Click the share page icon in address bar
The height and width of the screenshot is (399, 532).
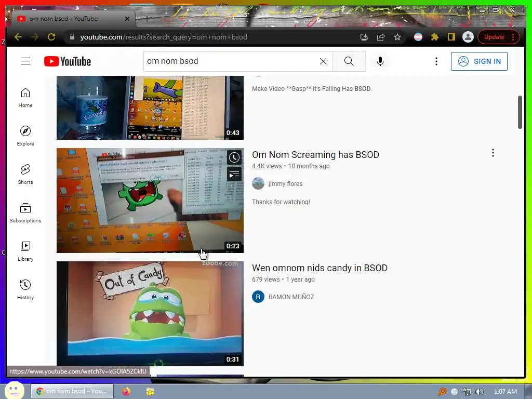381,37
